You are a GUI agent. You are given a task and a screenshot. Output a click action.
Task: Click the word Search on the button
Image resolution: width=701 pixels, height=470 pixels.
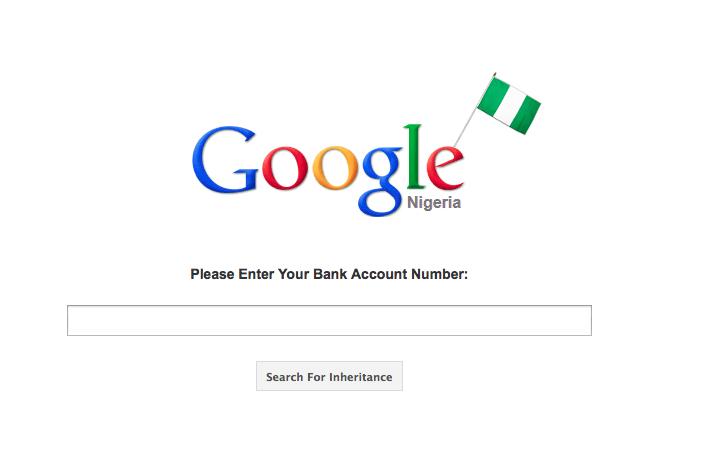tap(284, 377)
